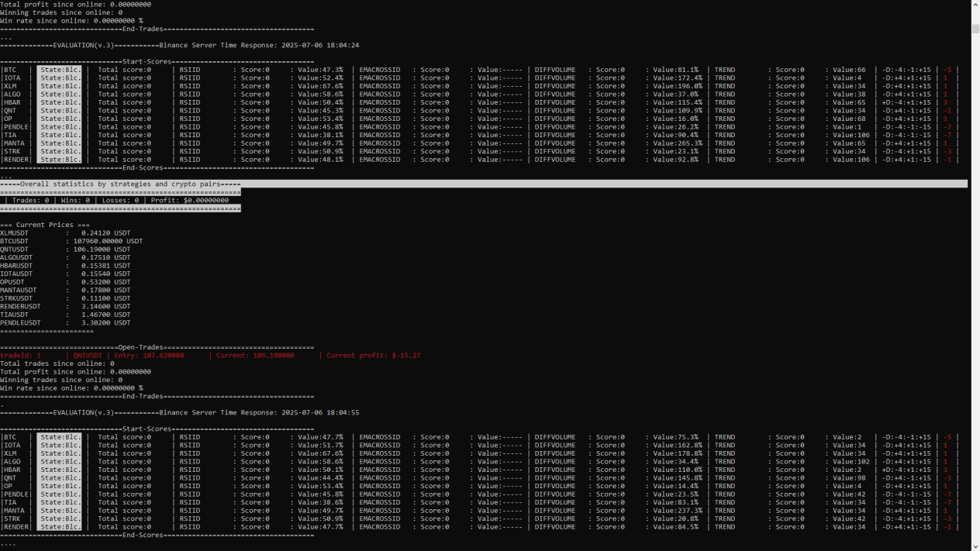Click 'Trades: 0' in the statistics row
The height and width of the screenshot is (551, 980).
pos(30,200)
